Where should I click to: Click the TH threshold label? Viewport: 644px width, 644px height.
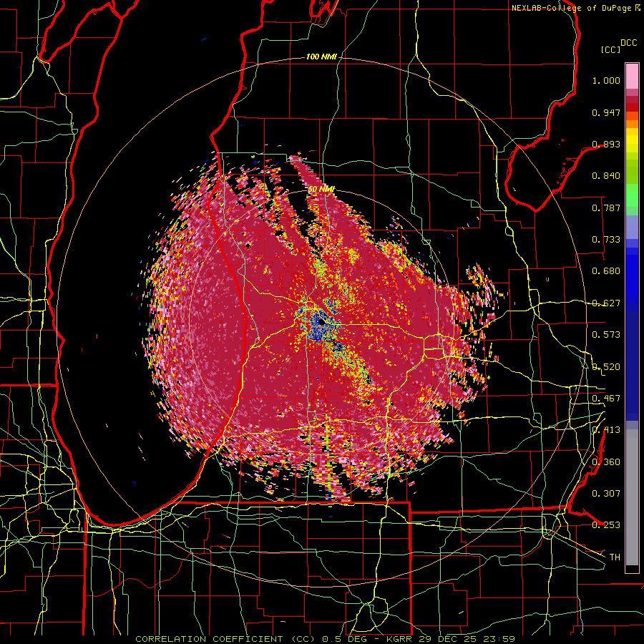[x=615, y=557]
